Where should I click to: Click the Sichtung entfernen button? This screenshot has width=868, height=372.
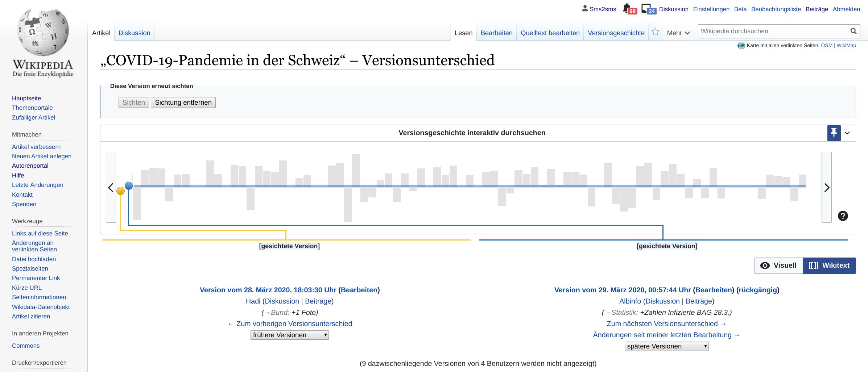183,102
